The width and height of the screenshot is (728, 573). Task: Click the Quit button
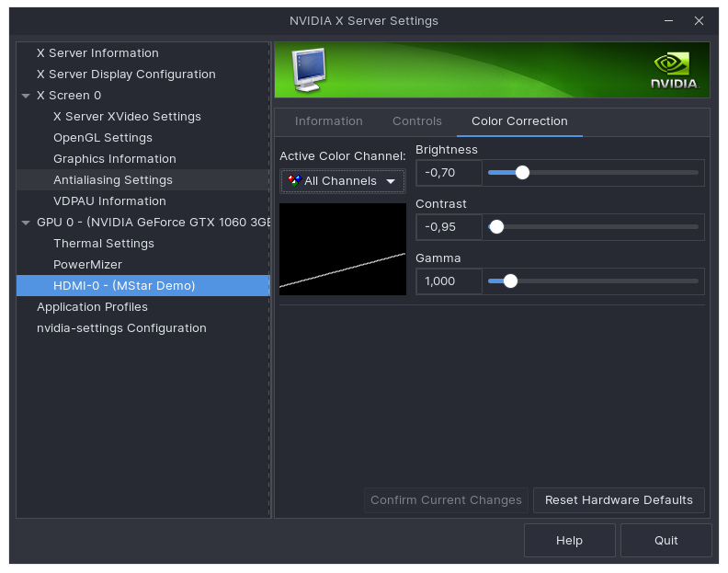tap(665, 541)
